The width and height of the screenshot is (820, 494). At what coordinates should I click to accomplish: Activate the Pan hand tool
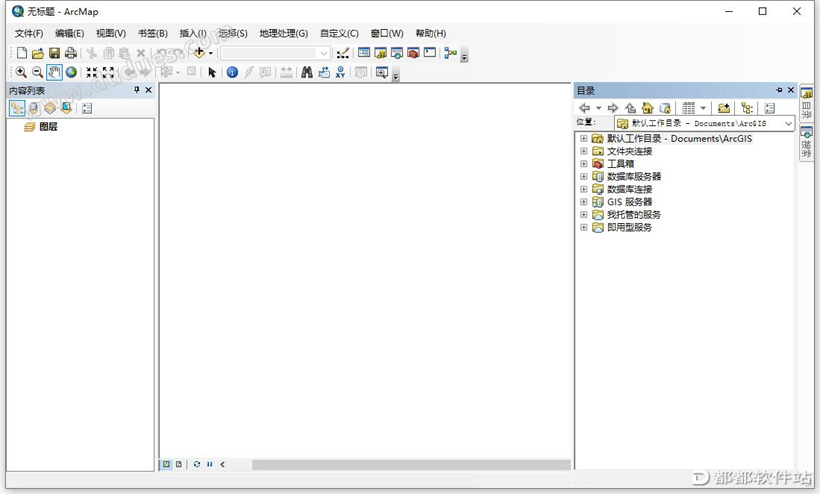pos(54,72)
